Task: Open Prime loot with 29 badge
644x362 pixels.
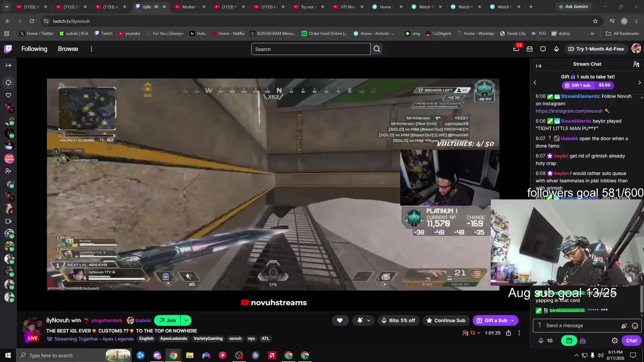Action: (517, 49)
